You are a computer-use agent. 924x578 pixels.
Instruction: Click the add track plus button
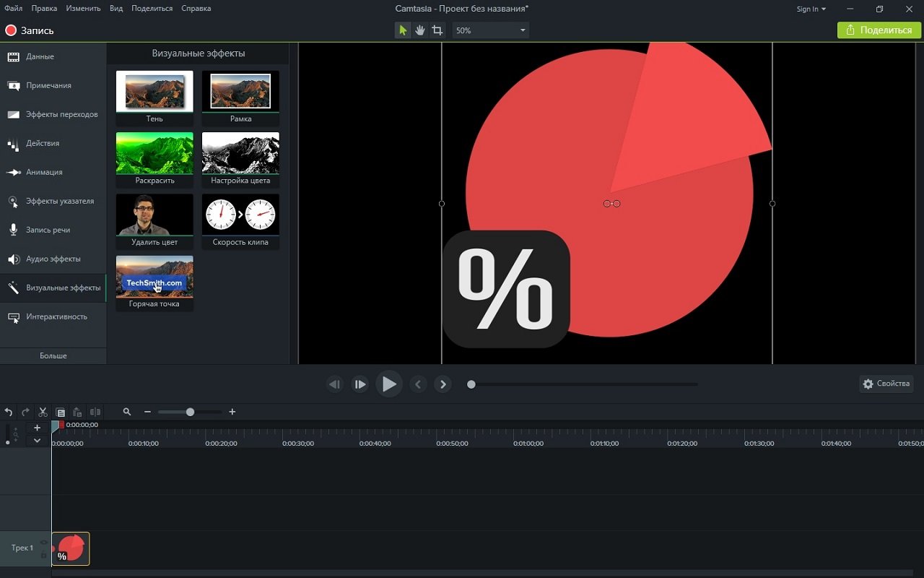point(37,428)
